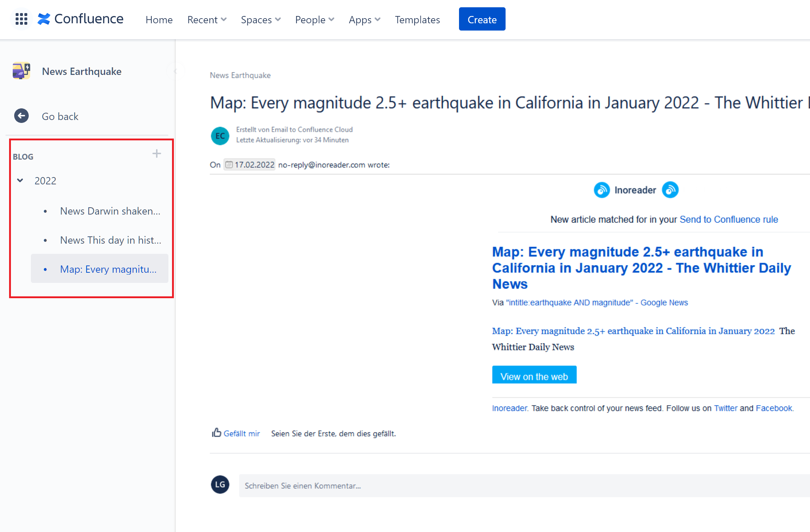Click the calendar icon beside 17.02.2022
Image resolution: width=810 pixels, height=532 pixels.
[x=228, y=164]
